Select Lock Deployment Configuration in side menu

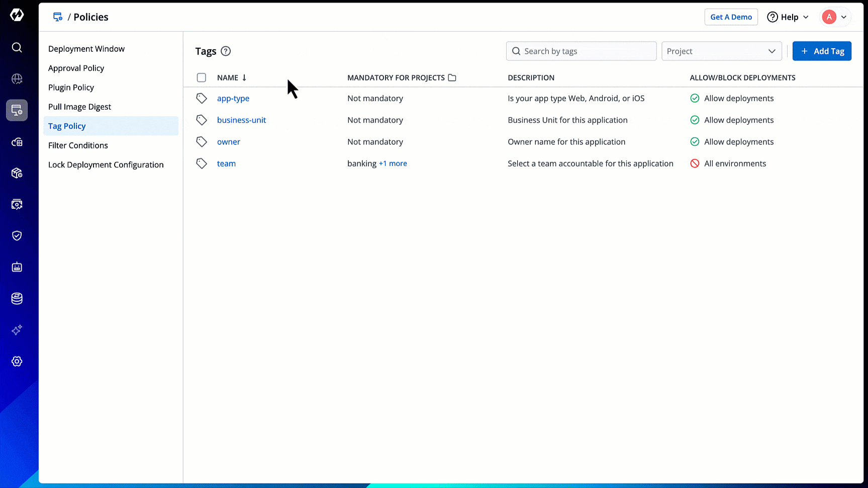[x=106, y=165]
